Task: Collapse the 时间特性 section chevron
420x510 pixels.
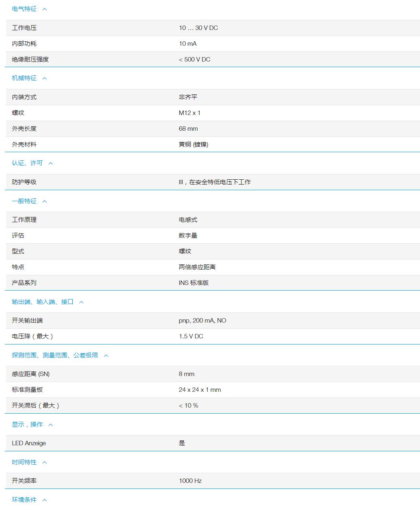Action: pyautogui.click(x=45, y=462)
